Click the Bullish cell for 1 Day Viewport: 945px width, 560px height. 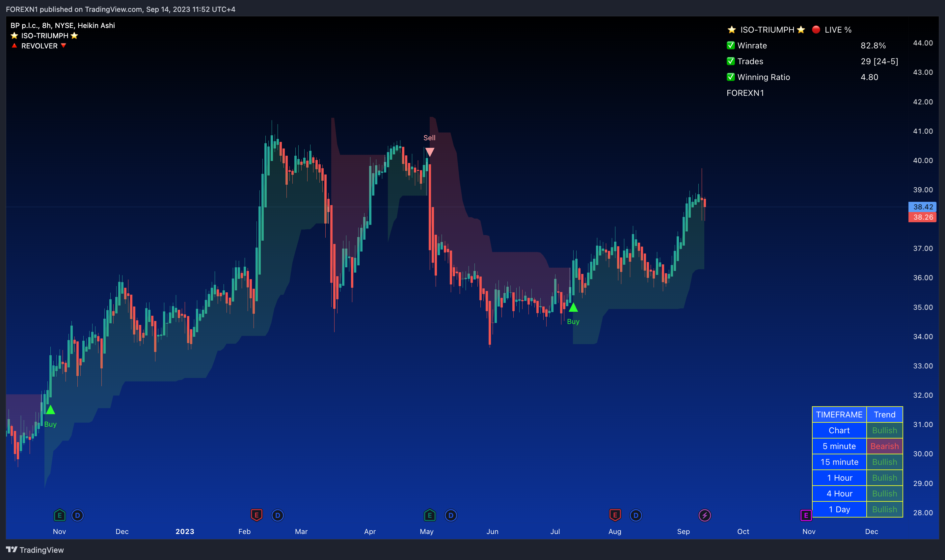pyautogui.click(x=884, y=509)
